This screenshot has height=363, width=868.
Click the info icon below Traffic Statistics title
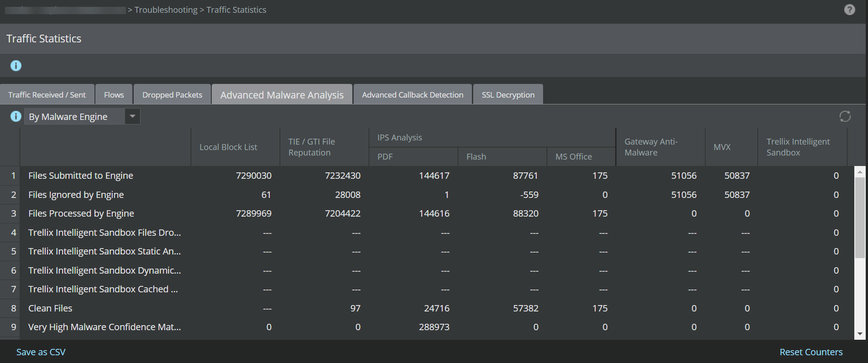[x=16, y=66]
